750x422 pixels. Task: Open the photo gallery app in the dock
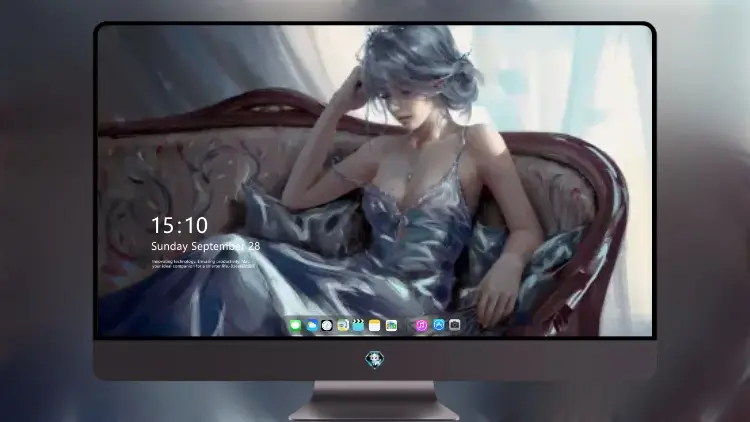tap(391, 326)
